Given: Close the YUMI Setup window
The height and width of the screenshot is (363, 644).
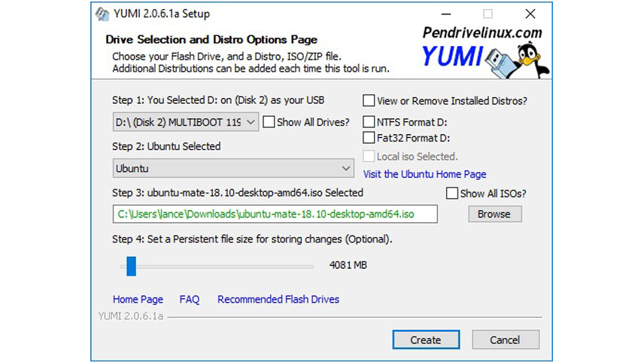Looking at the screenshot, I should pos(530,14).
